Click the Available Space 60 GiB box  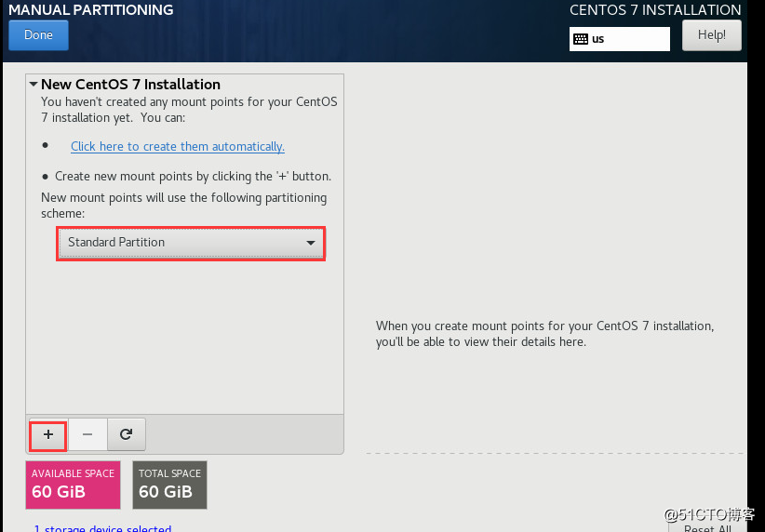[73, 485]
